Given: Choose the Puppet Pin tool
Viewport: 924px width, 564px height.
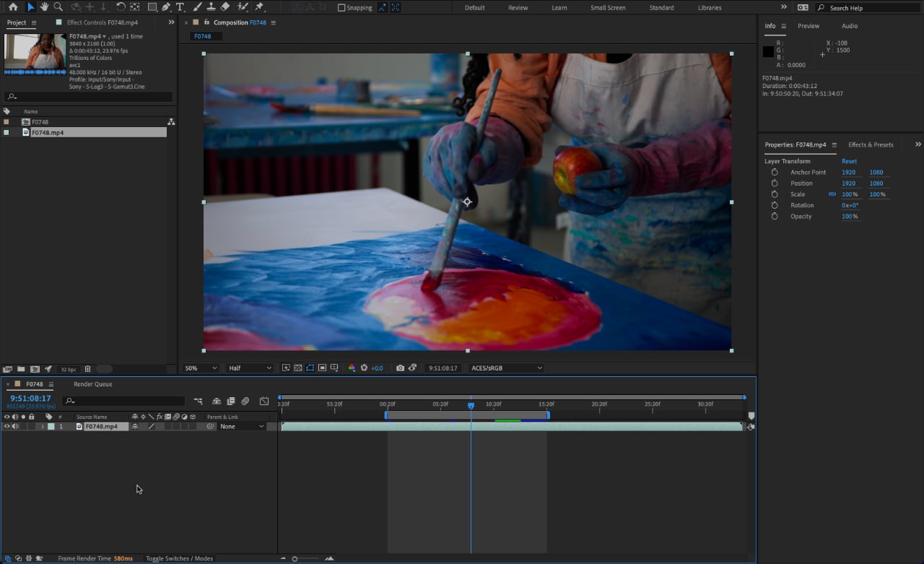Looking at the screenshot, I should (259, 7).
